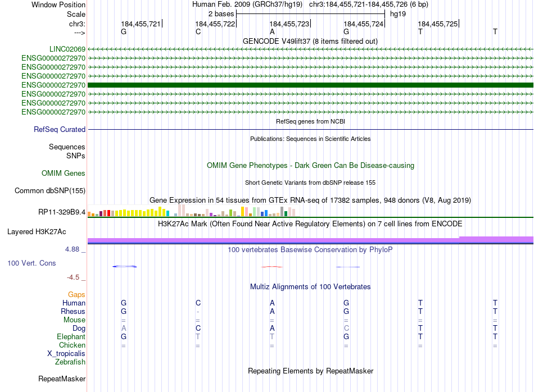This screenshot has width=534, height=392.
Task: Open Repeating Elements by RepeatMasker title
Action: click(310, 371)
